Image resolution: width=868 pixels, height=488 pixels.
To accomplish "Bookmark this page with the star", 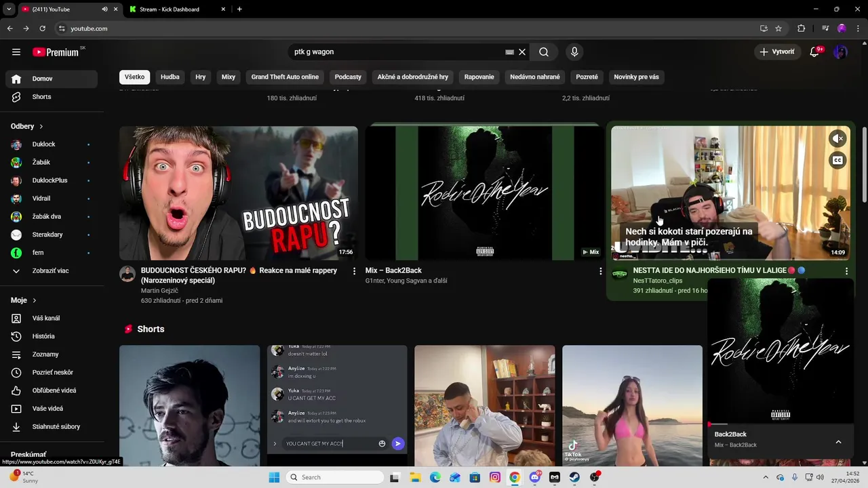I will (x=778, y=28).
